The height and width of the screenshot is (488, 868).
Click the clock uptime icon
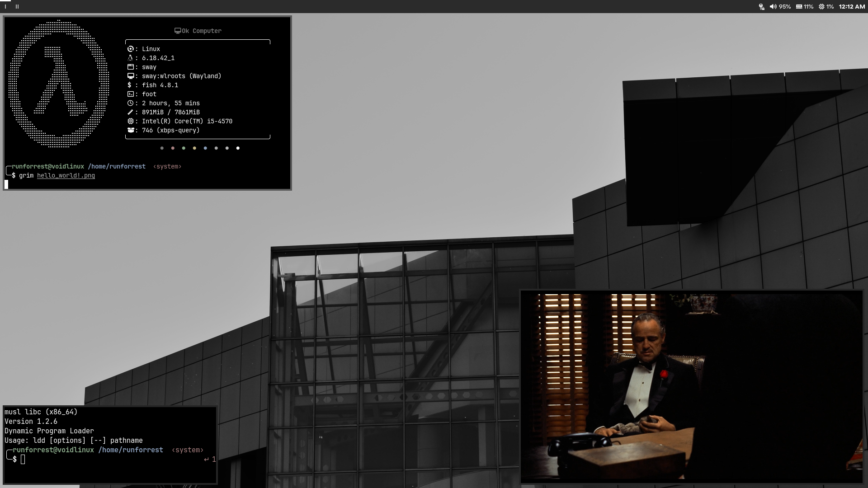(x=130, y=103)
